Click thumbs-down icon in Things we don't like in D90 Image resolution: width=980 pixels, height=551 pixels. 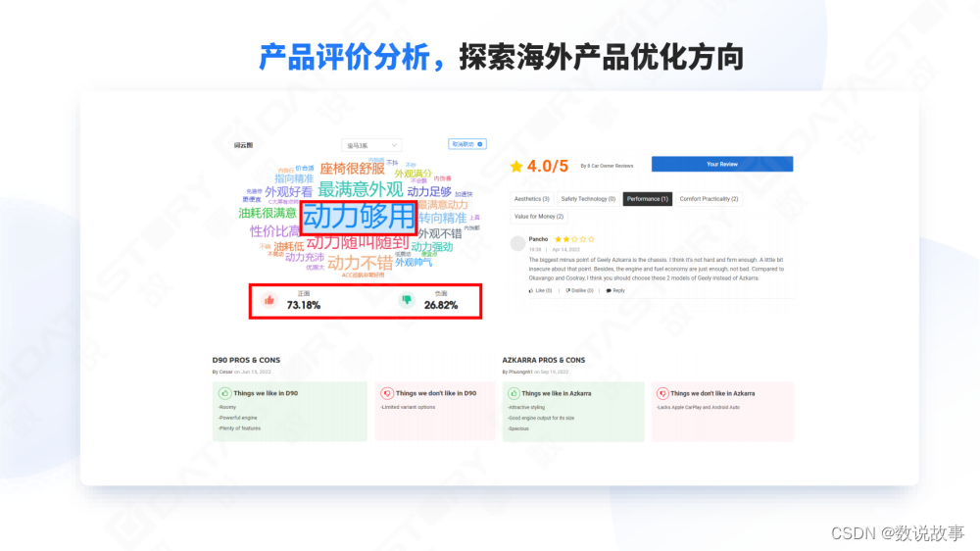click(387, 393)
